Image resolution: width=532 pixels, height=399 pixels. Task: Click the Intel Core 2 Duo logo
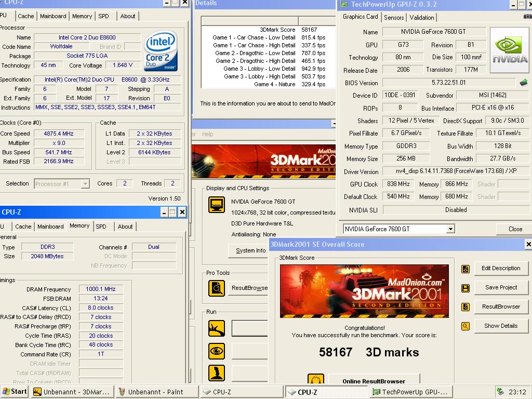coord(161,51)
